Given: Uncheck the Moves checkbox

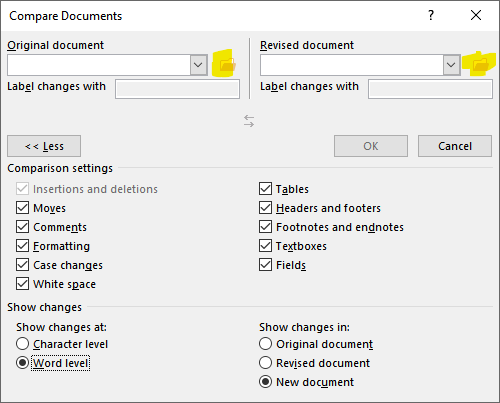Looking at the screenshot, I should tap(22, 208).
